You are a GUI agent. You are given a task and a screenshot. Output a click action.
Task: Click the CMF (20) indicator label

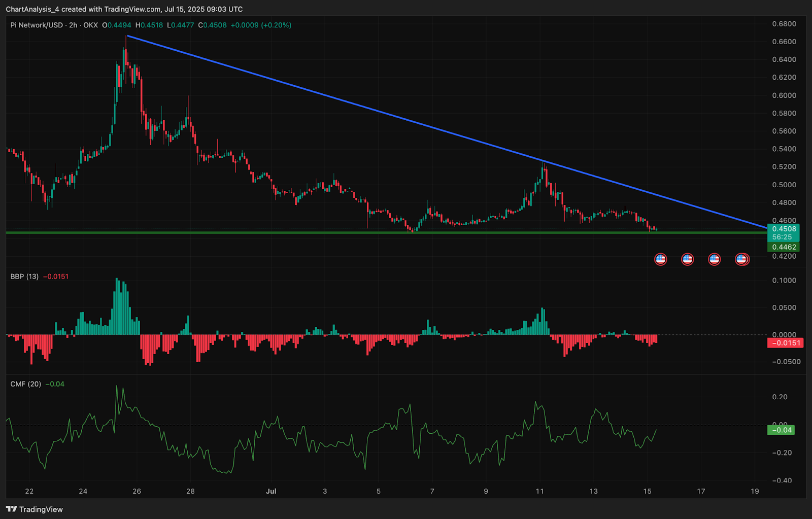26,384
